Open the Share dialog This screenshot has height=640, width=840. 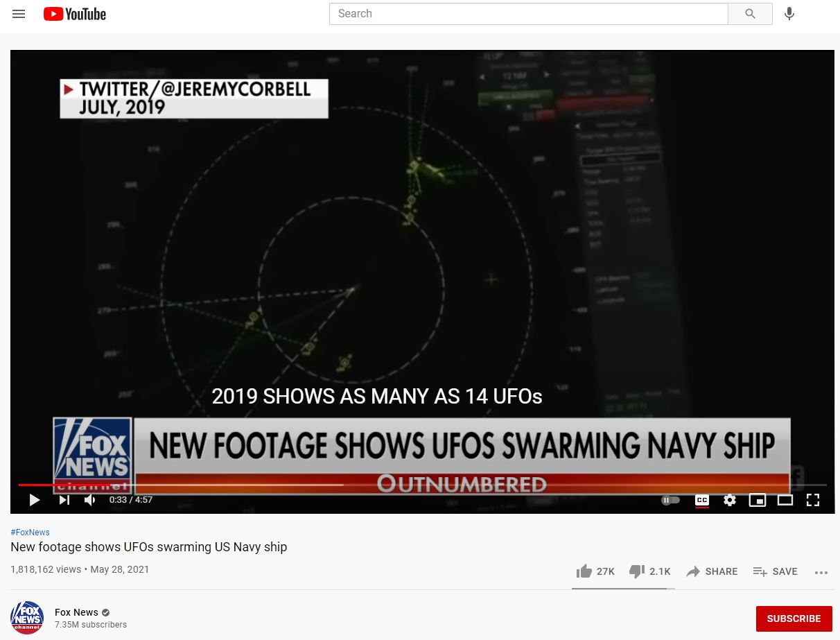click(x=712, y=571)
